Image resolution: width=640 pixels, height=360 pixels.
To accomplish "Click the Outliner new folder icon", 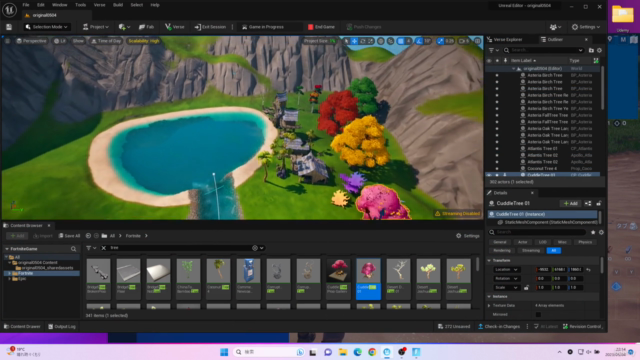I will click(x=591, y=50).
